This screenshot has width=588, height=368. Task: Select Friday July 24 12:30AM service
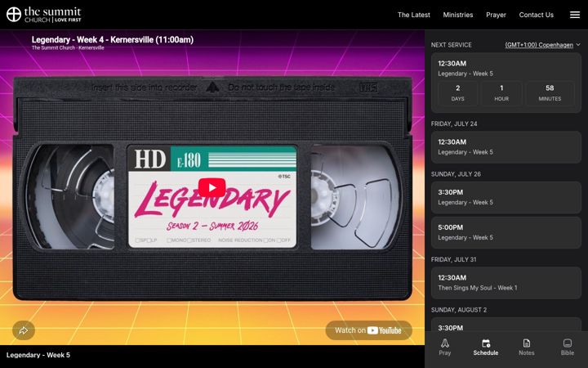(x=506, y=147)
